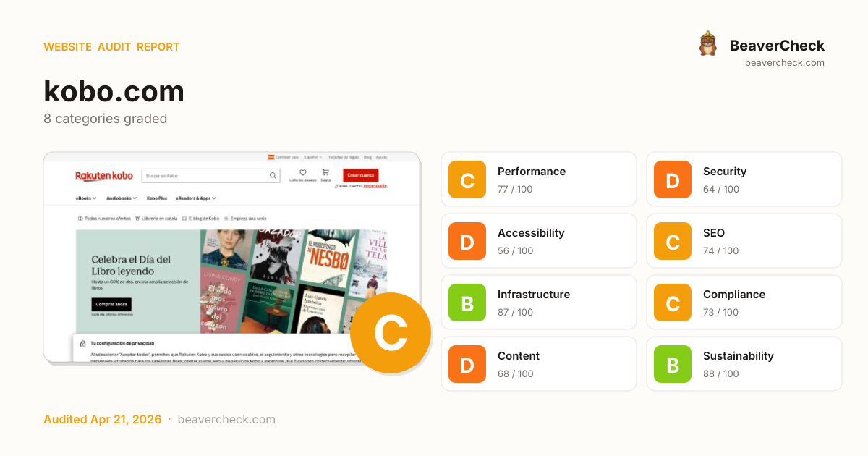Open the beavercheck.com link under logo
This screenshot has height=456, width=868.
[x=785, y=62]
